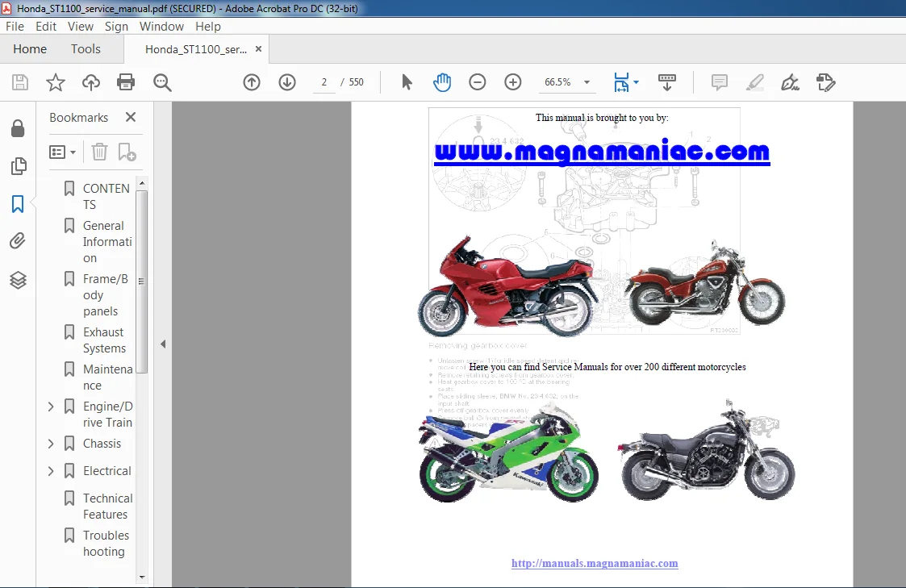
Task: Close the Bookmarks panel
Action: pos(131,117)
